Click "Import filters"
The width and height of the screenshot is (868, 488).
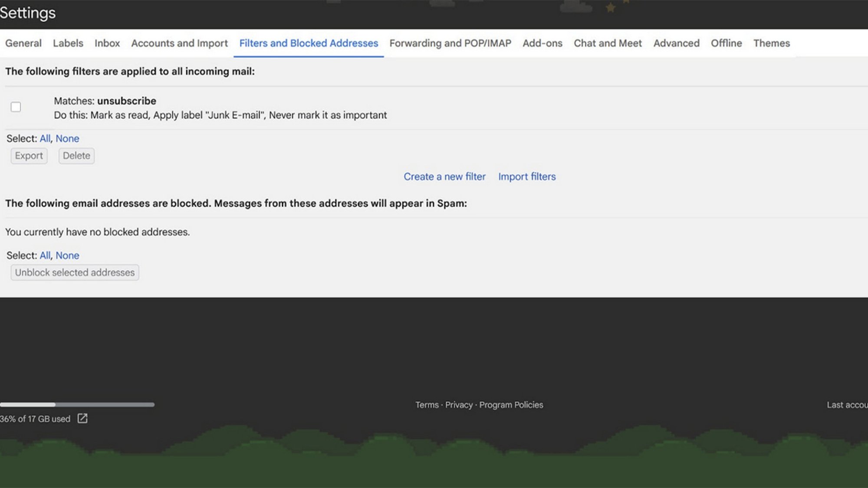tap(527, 177)
